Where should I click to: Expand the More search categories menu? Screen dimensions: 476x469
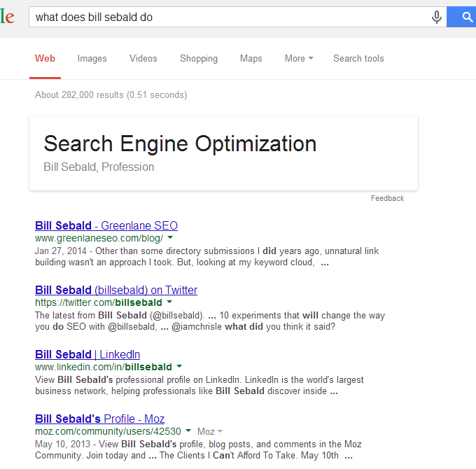[299, 58]
